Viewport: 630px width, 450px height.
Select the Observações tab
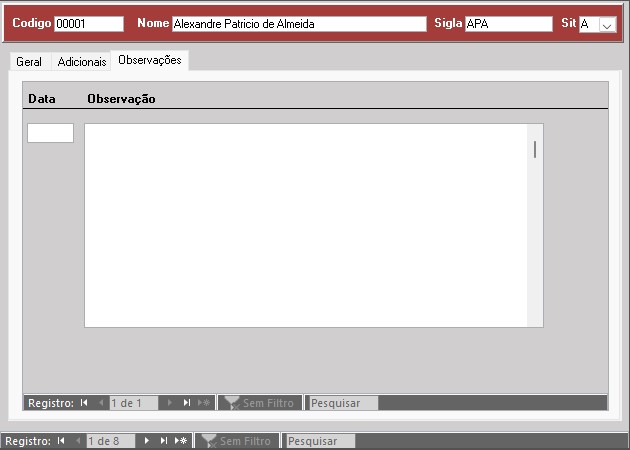point(150,60)
